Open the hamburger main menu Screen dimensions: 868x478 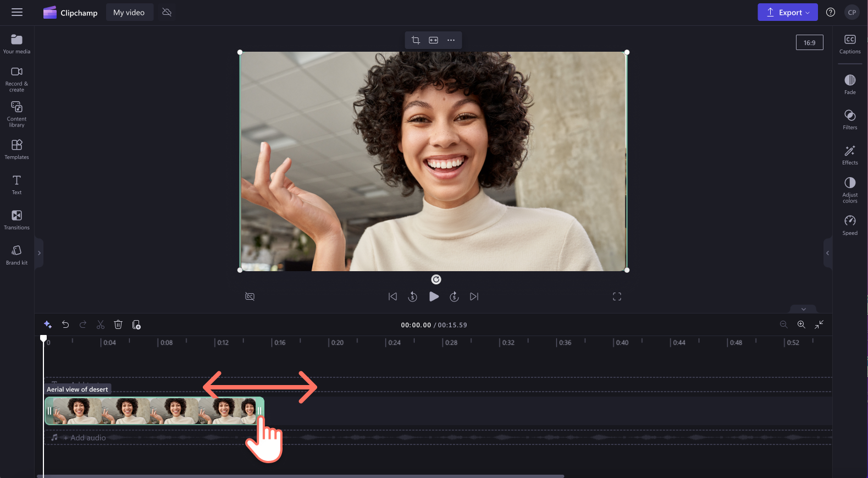17,12
